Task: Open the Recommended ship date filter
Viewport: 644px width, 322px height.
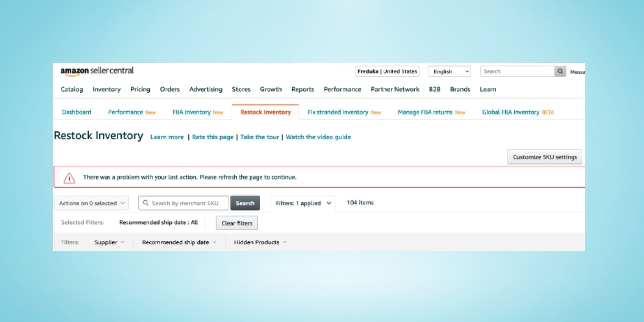Action: click(x=179, y=242)
